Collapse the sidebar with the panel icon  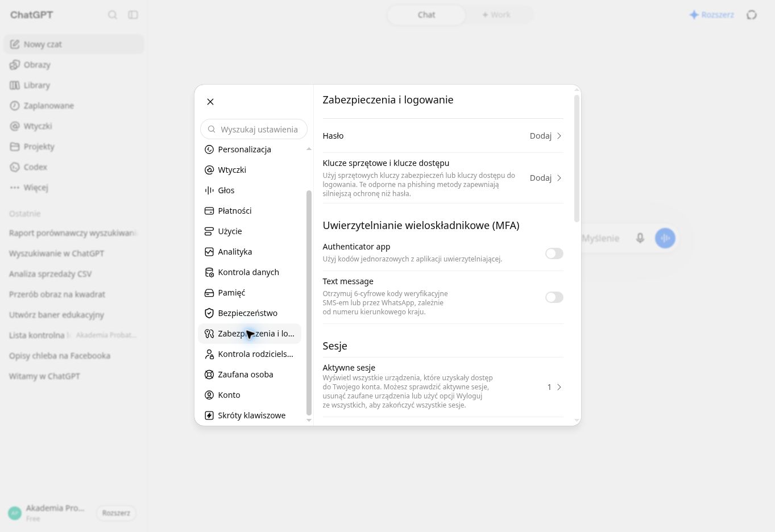pyautogui.click(x=133, y=15)
